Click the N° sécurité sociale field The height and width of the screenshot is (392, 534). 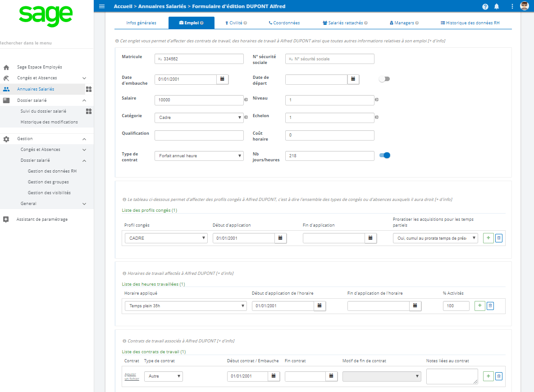(x=330, y=59)
